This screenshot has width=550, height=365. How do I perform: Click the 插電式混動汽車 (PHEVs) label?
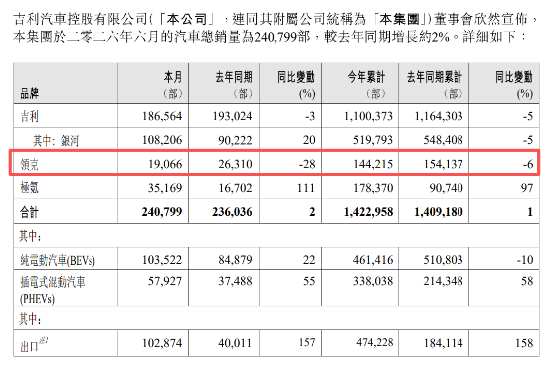click(x=53, y=290)
